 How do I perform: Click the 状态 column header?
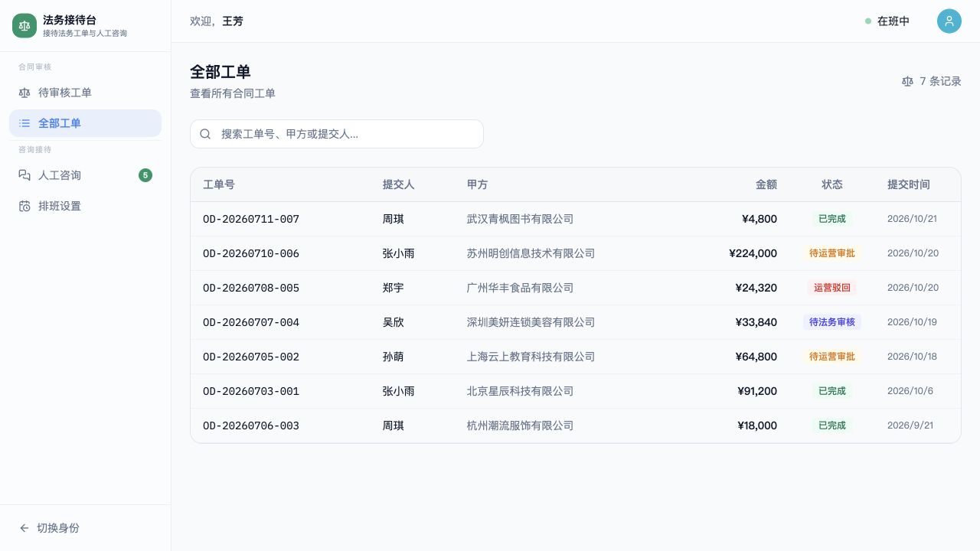point(832,184)
